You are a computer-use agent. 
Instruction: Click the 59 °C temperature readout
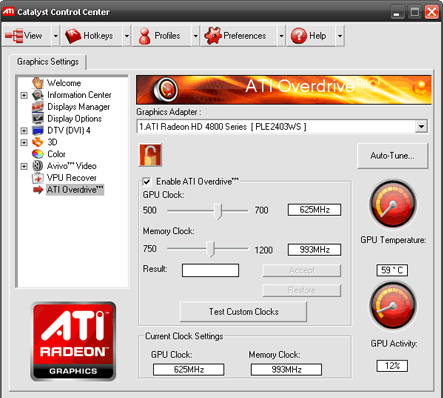point(392,270)
